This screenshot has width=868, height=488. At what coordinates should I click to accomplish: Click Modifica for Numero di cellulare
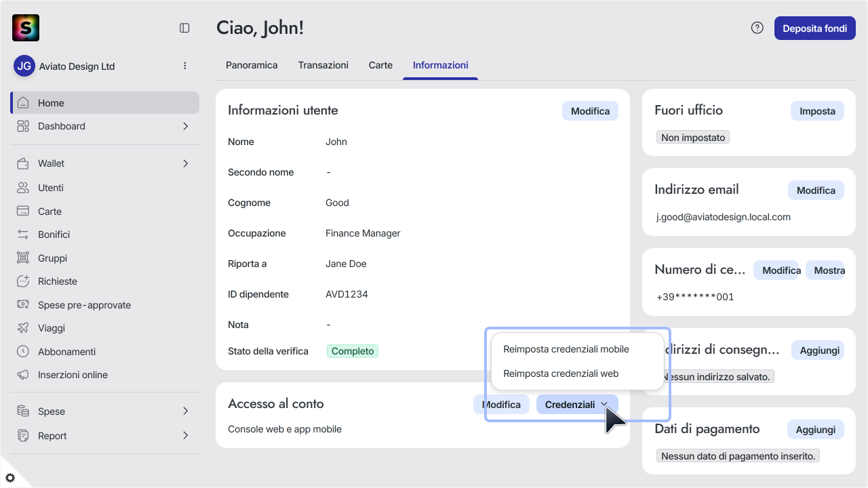click(x=777, y=270)
